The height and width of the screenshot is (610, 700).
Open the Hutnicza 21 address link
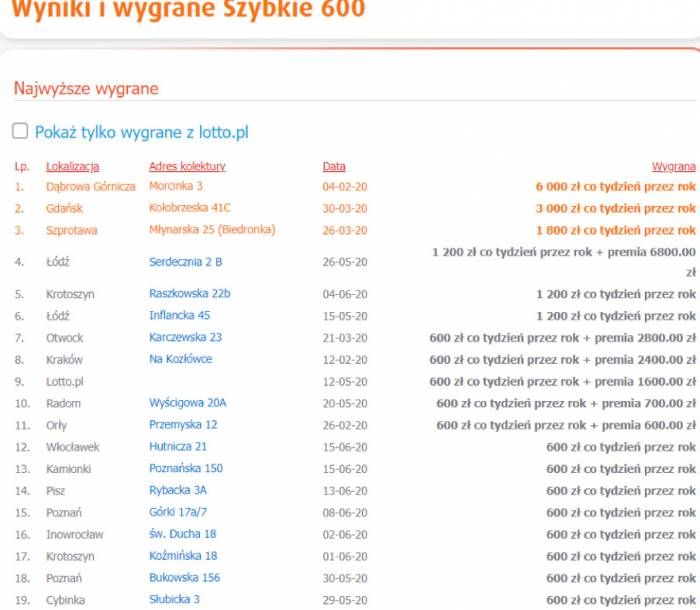tap(178, 447)
